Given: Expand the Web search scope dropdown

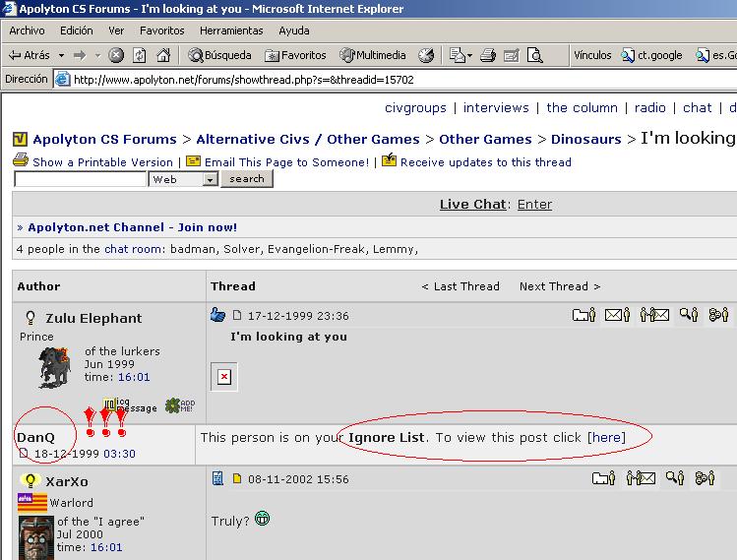Looking at the screenshot, I should (210, 180).
